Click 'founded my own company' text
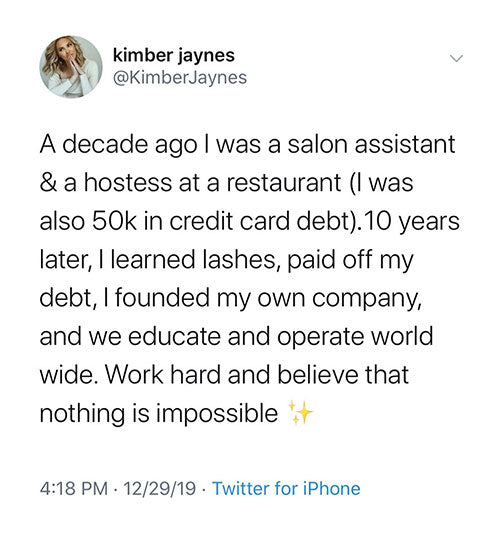Viewport: 496px width, 542px height. click(265, 299)
